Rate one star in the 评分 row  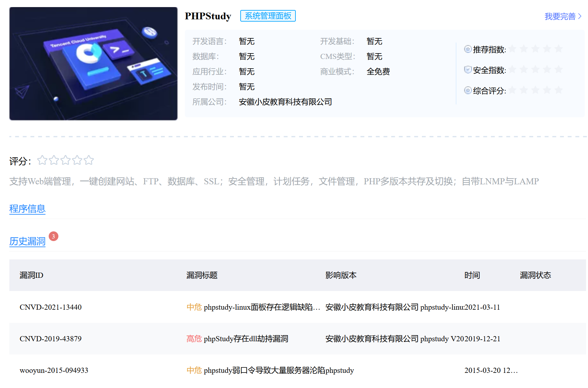coord(42,160)
